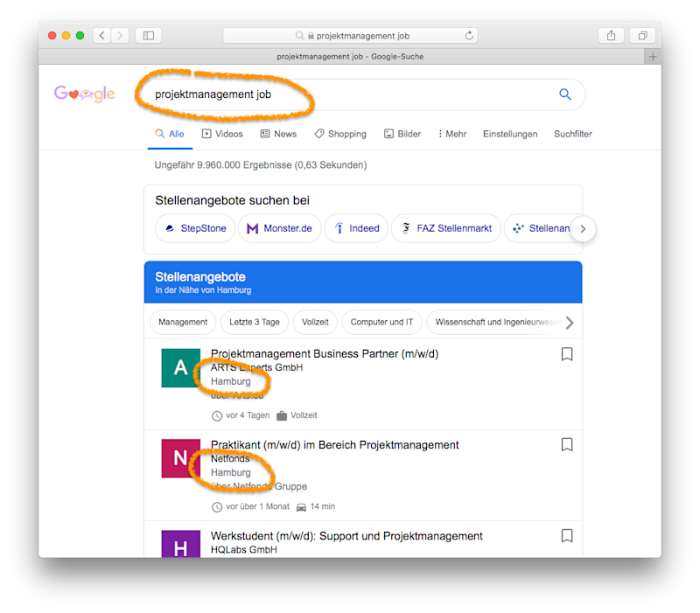Search jobs on Monster.de
The height and width of the screenshot is (613, 700).
click(279, 228)
